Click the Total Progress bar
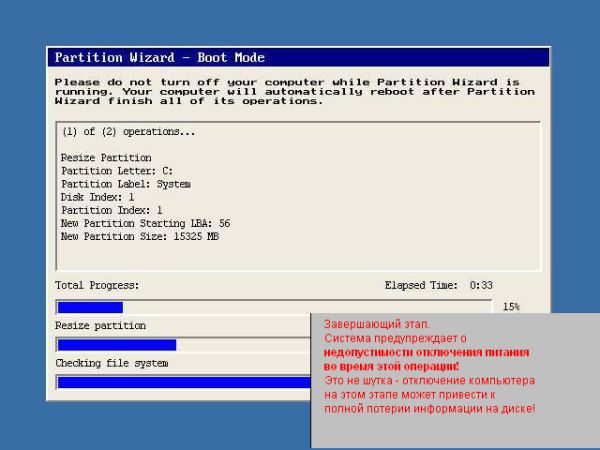This screenshot has width=600, height=450. pos(274,307)
